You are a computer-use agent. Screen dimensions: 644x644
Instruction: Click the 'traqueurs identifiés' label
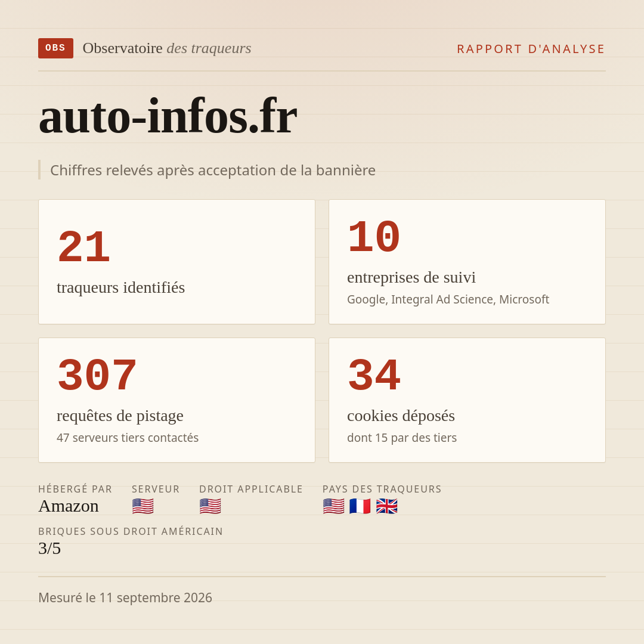(x=120, y=287)
